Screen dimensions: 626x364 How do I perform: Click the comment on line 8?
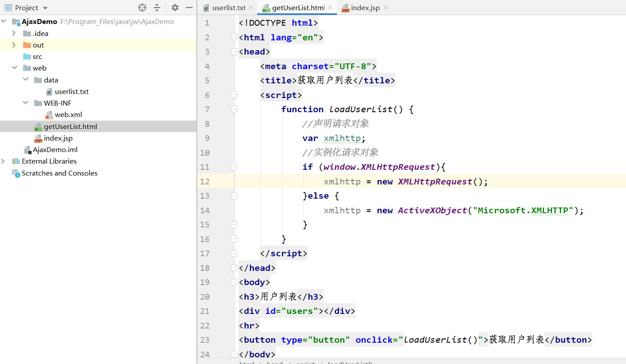click(336, 124)
